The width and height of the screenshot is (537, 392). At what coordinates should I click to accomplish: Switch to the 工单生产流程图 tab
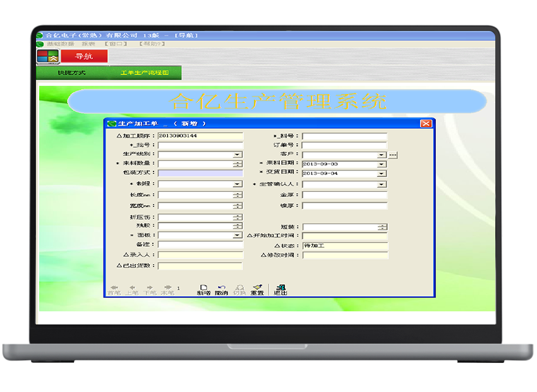(145, 73)
